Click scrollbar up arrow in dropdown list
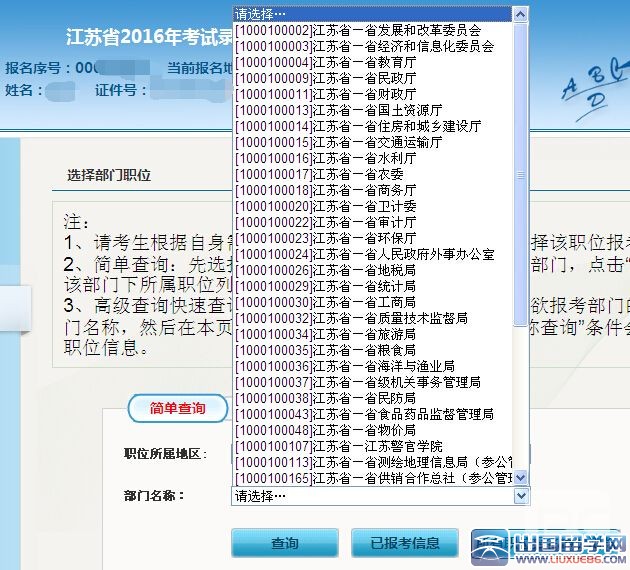Screen dimensions: 630x570 [520, 14]
